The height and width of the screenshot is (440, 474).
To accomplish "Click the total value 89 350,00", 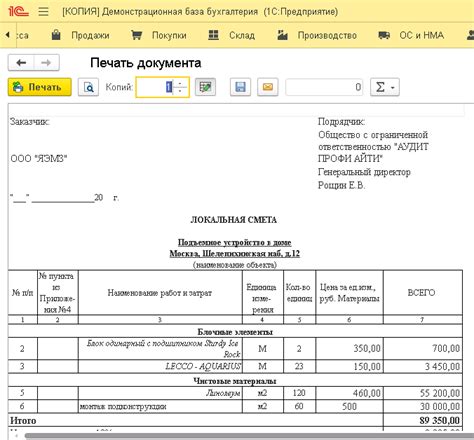I will [440, 420].
